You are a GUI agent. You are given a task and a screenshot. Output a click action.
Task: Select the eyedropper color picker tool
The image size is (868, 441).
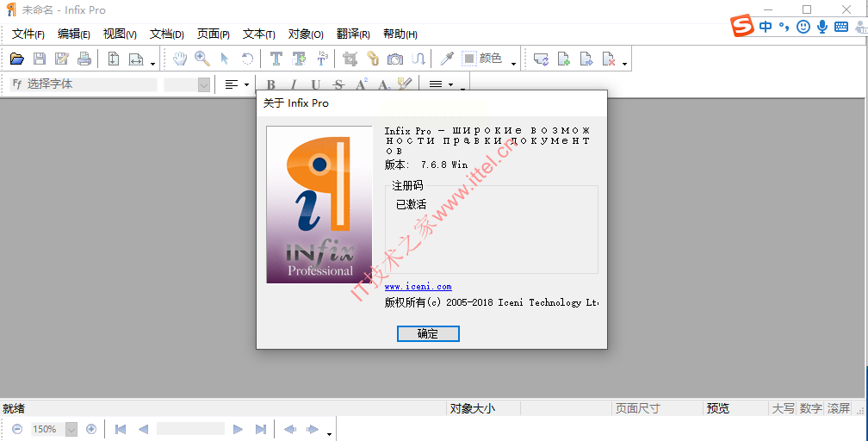(446, 59)
